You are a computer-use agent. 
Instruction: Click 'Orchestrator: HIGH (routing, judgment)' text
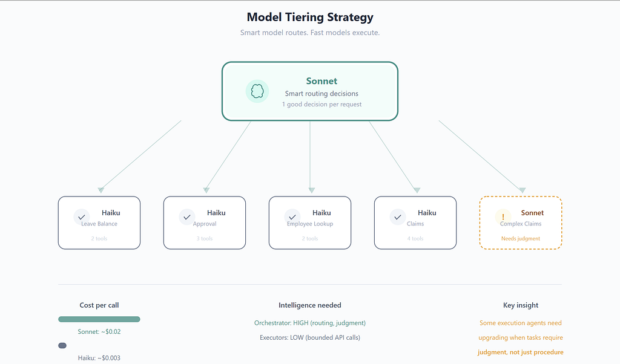[310, 323]
